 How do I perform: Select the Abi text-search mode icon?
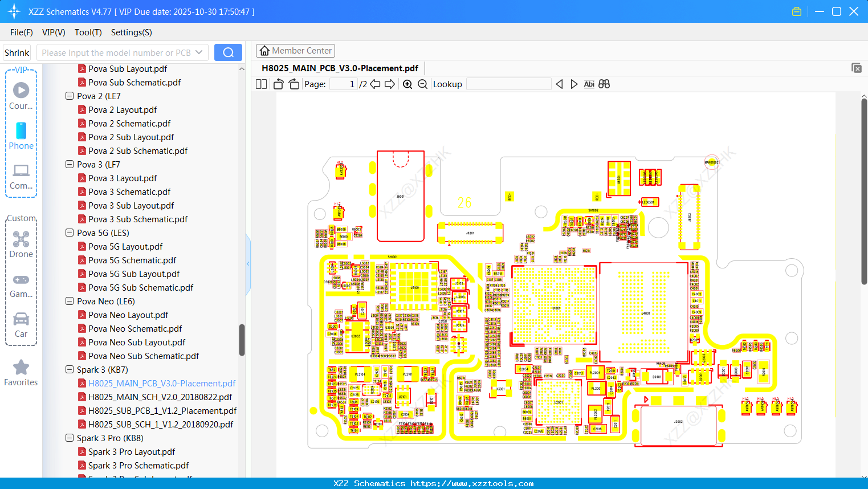pos(589,84)
